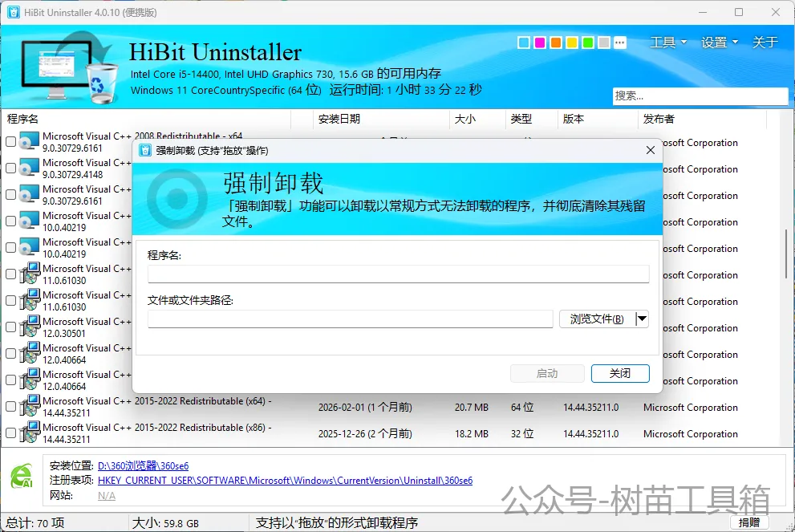This screenshot has height=532, width=795.
Task: Select size 18.2 MB in x86 row
Action: (x=472, y=433)
